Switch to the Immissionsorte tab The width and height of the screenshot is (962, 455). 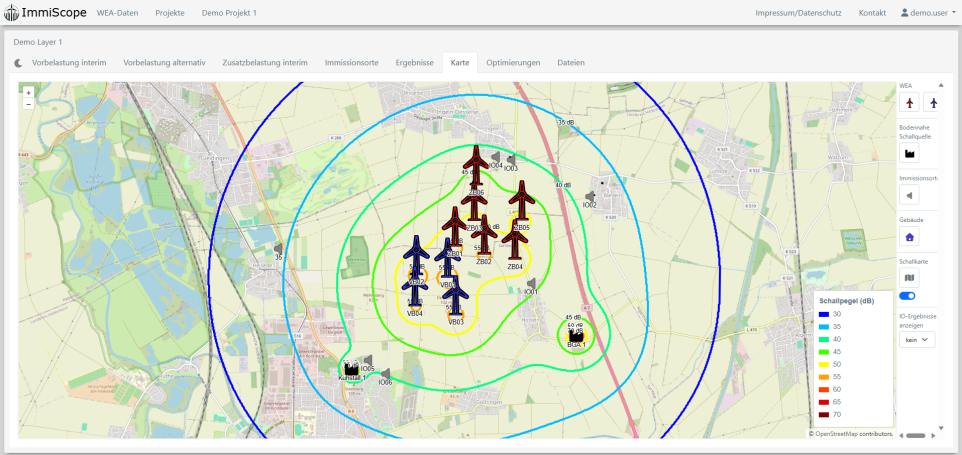point(352,63)
